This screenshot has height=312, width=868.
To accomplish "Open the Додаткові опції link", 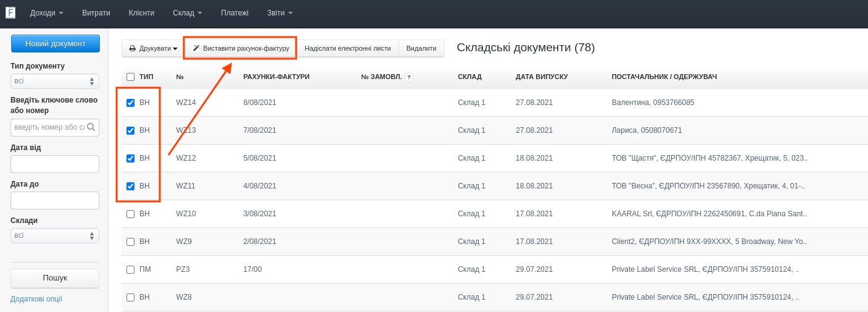I will point(36,299).
